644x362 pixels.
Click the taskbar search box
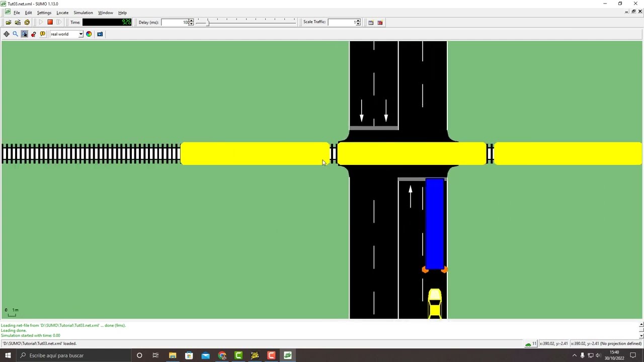(73, 355)
